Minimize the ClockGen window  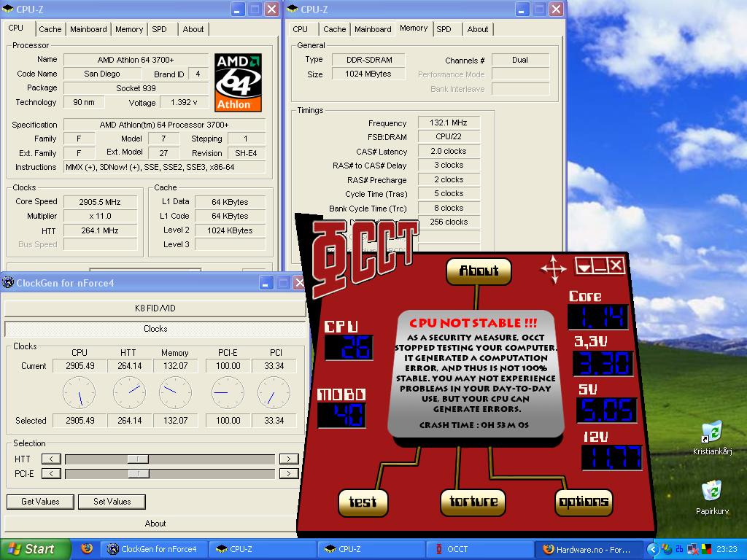coord(266,283)
